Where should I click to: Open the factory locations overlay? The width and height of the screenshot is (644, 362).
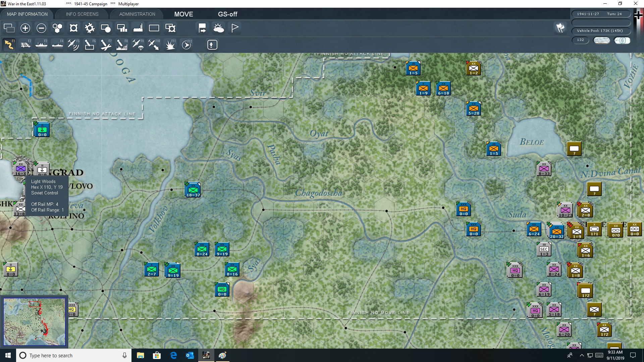pos(138,28)
